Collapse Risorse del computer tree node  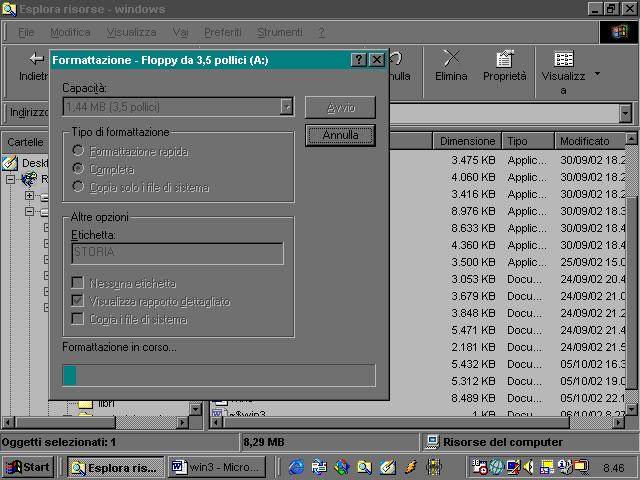(10, 179)
